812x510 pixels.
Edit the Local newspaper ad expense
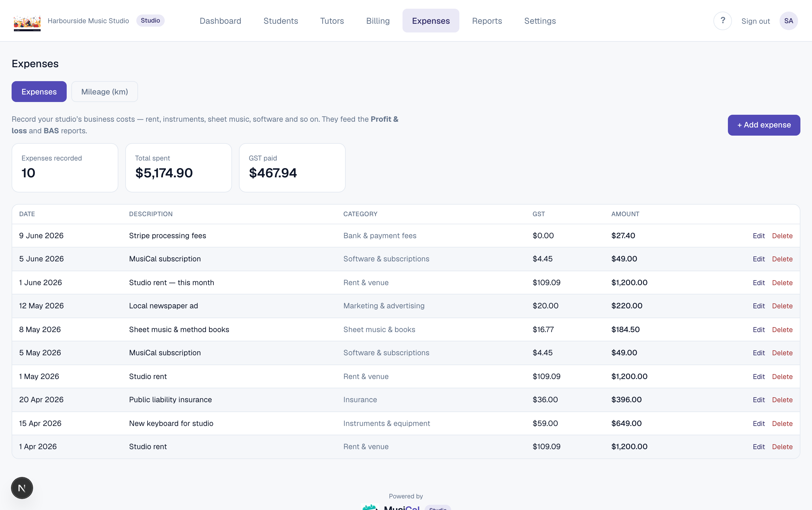pos(758,306)
